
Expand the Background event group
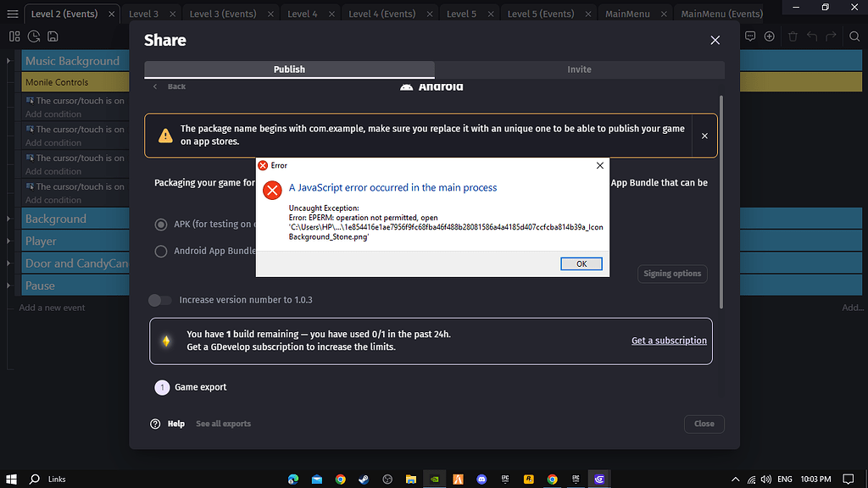coord(8,219)
